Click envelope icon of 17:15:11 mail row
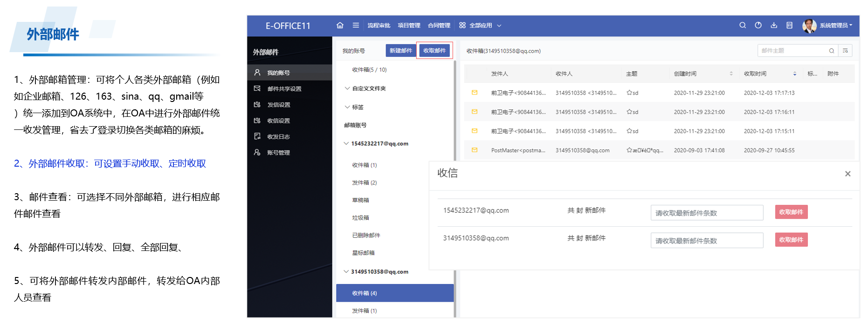The image size is (868, 331). pos(475,131)
